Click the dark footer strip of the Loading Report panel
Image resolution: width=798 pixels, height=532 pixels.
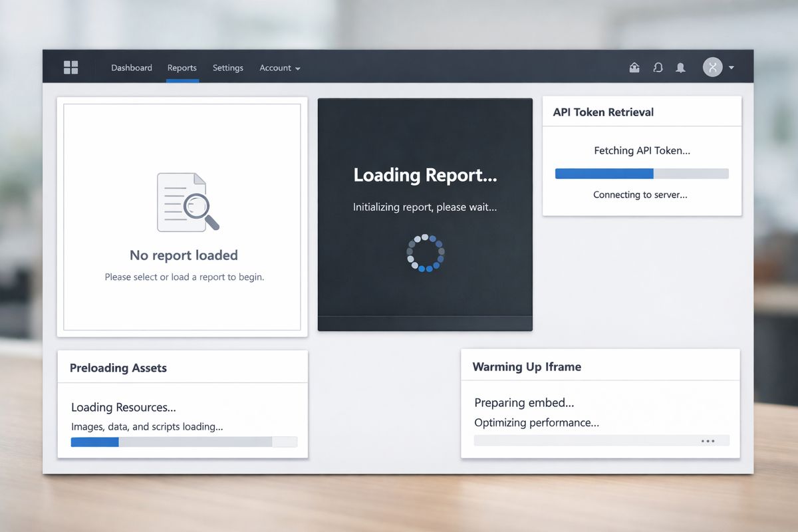pyautogui.click(x=426, y=323)
